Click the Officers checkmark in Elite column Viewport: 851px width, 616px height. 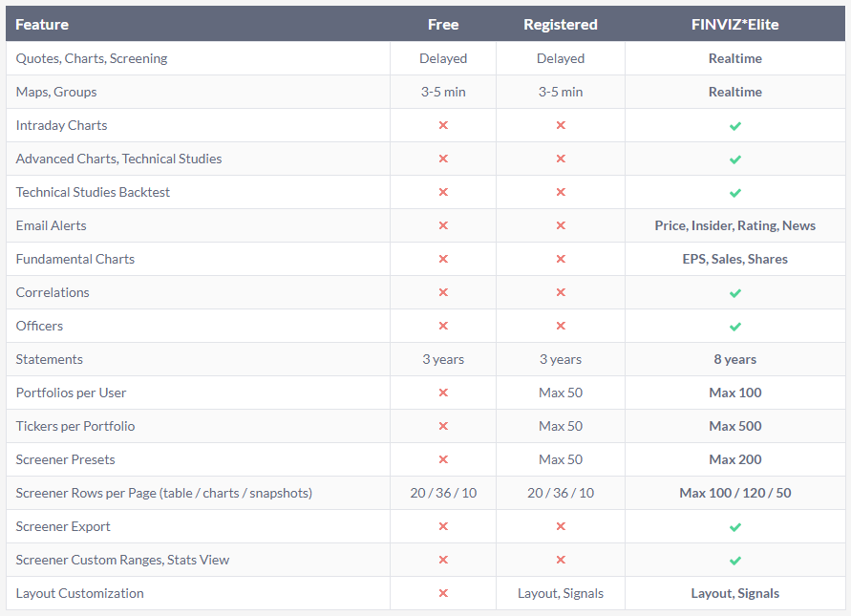click(735, 326)
